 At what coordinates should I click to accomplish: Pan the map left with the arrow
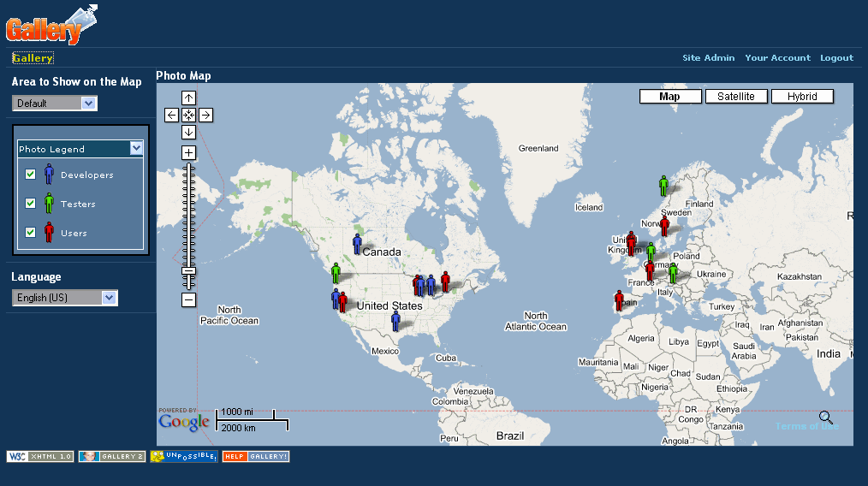coord(171,116)
